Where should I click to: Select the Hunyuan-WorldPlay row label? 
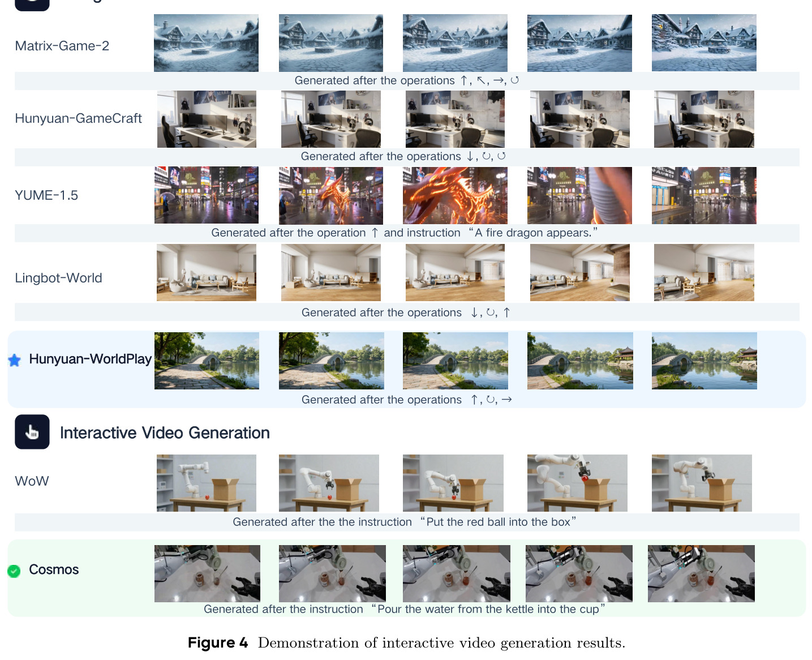(x=90, y=359)
